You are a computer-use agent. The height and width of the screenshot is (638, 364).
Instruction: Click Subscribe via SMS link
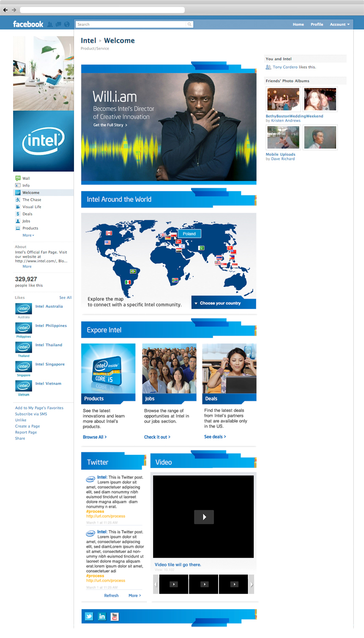tap(31, 414)
